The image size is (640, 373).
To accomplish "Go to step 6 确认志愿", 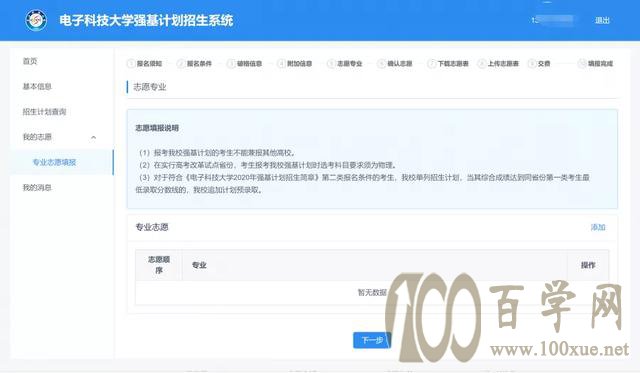I will tap(395, 64).
